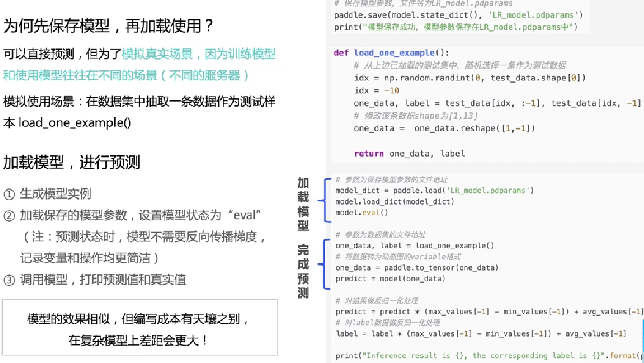
Task: Click the code line print("Inference result is {}...")
Action: coord(490,356)
